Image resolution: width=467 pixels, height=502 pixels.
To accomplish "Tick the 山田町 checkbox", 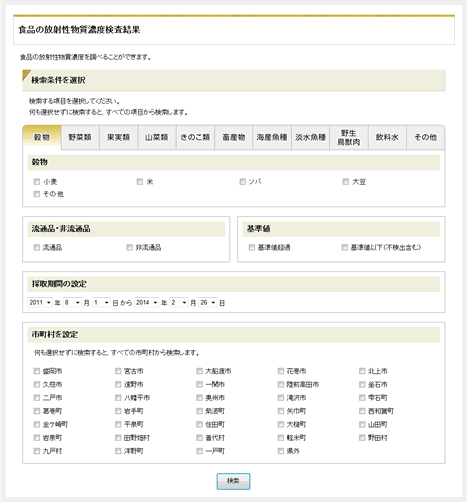I will (x=362, y=424).
